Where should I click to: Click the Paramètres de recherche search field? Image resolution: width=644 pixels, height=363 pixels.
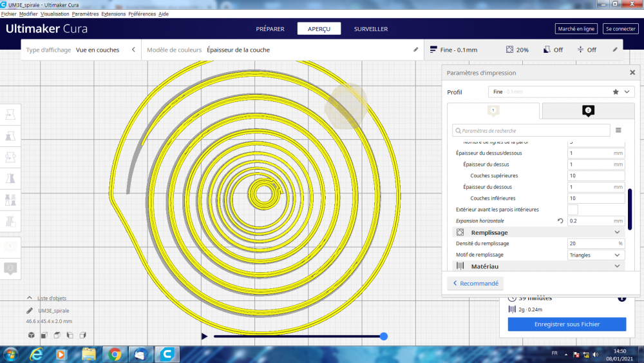(531, 130)
